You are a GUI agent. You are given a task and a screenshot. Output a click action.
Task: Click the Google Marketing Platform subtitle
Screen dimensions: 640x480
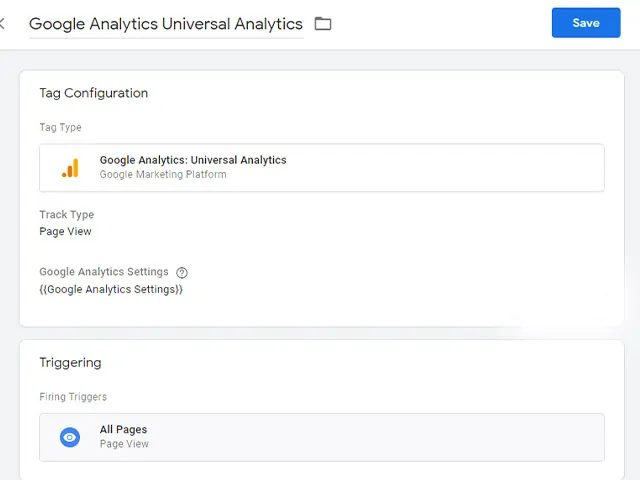point(163,175)
